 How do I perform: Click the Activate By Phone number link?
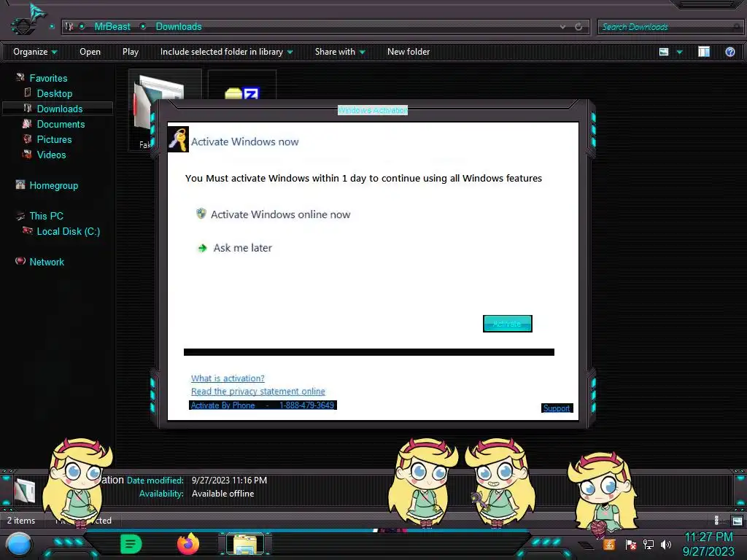pyautogui.click(x=263, y=405)
